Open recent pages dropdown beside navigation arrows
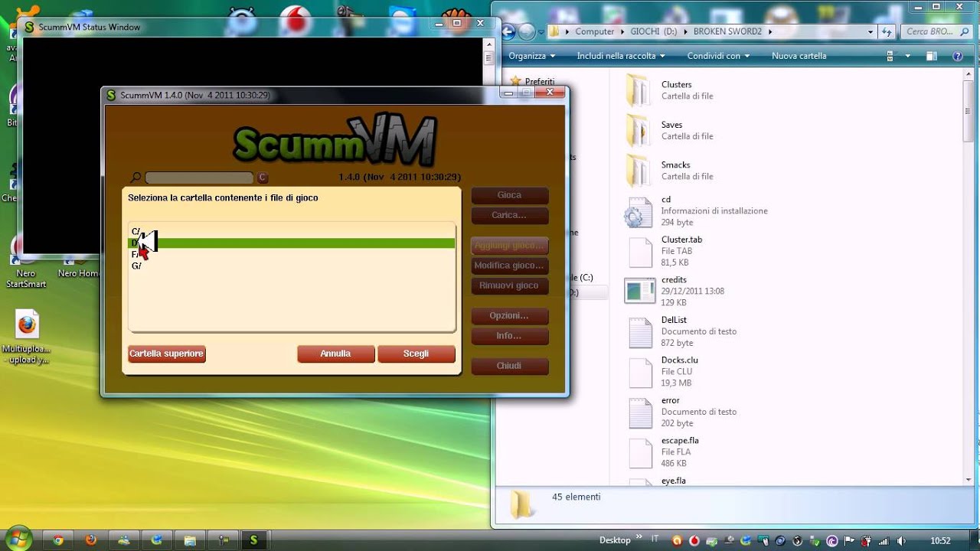This screenshot has height=551, width=980. click(541, 32)
